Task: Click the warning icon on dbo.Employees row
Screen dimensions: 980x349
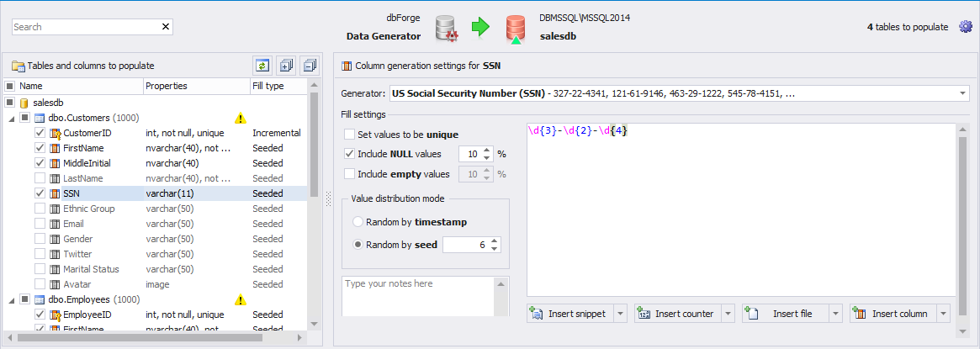Action: (x=240, y=299)
